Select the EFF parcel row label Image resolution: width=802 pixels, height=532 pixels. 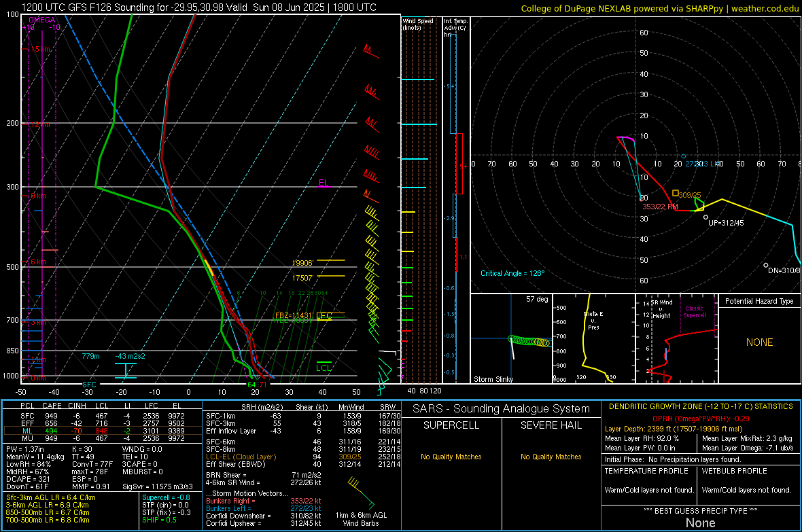tap(27, 423)
